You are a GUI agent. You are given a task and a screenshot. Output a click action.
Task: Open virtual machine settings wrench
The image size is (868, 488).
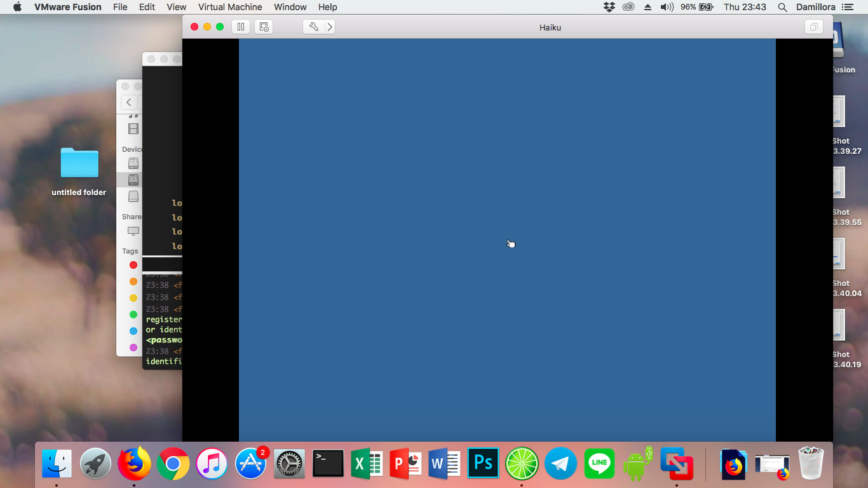[x=313, y=27]
